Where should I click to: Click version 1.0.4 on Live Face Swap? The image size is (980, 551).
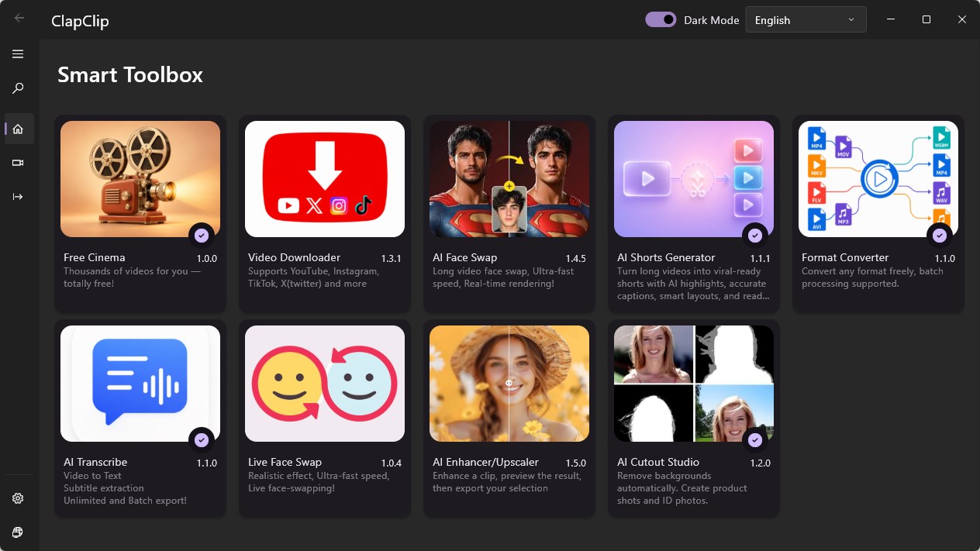pos(392,463)
